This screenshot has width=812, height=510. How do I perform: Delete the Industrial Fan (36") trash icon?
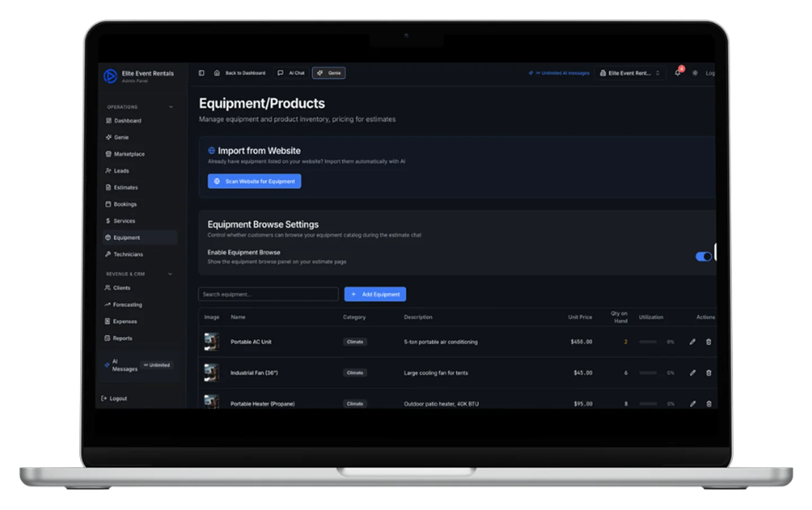click(x=709, y=372)
